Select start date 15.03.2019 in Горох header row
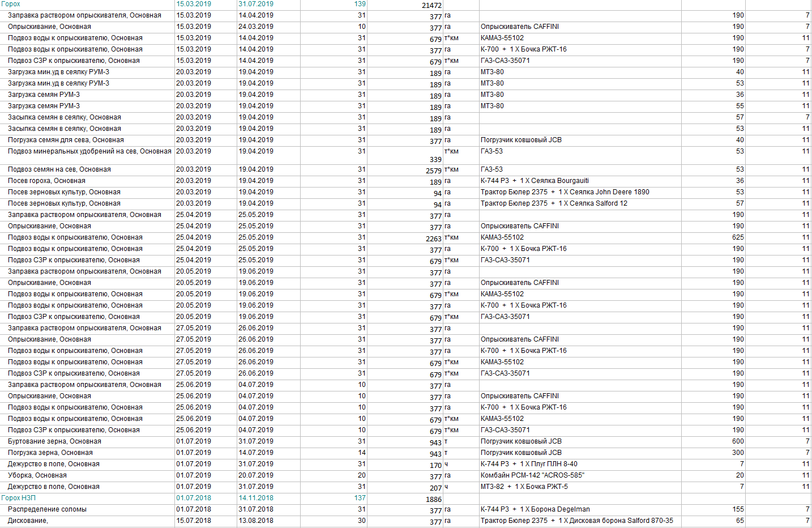Screen dimensions: 812x528 click(194, 4)
